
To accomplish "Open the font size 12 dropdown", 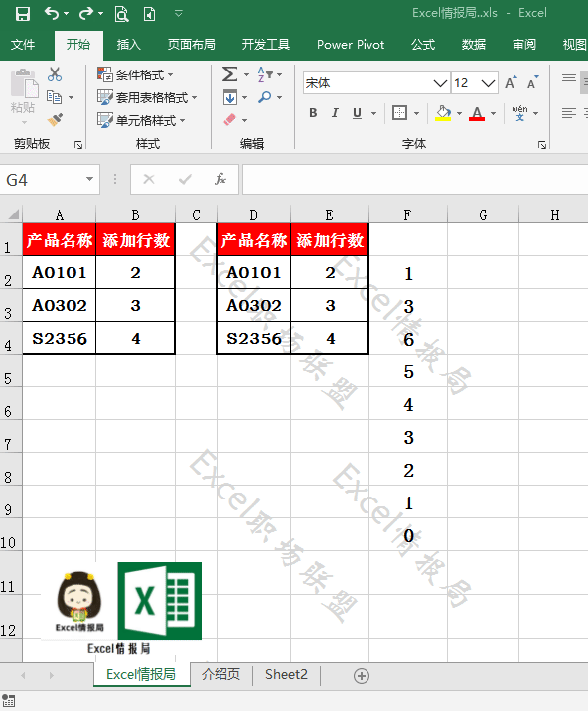I will click(x=488, y=83).
